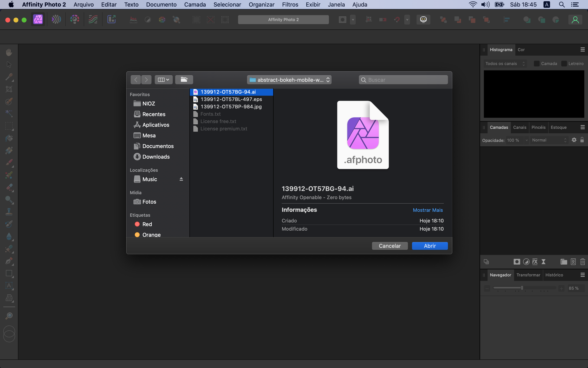
Task: Select the Paint Brush tool
Action: click(9, 163)
